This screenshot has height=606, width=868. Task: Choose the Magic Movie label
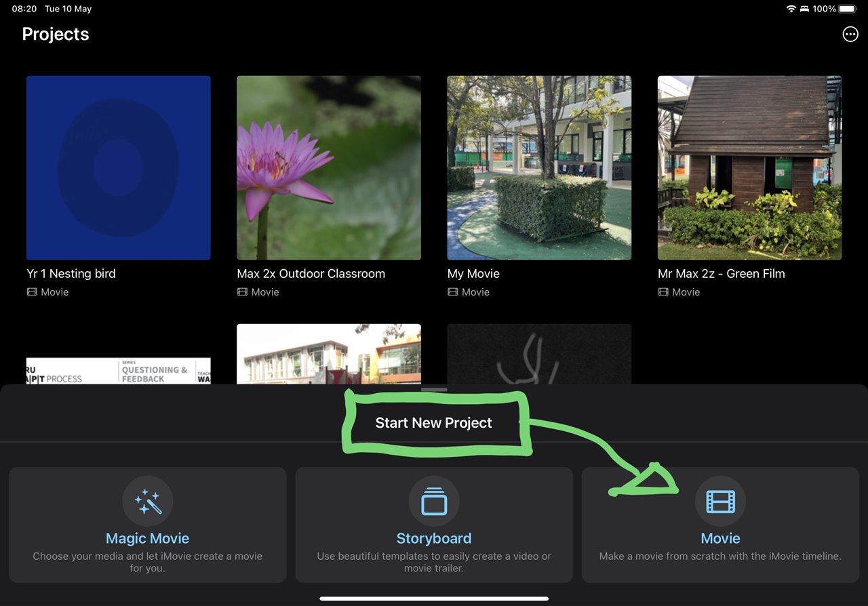pyautogui.click(x=148, y=538)
